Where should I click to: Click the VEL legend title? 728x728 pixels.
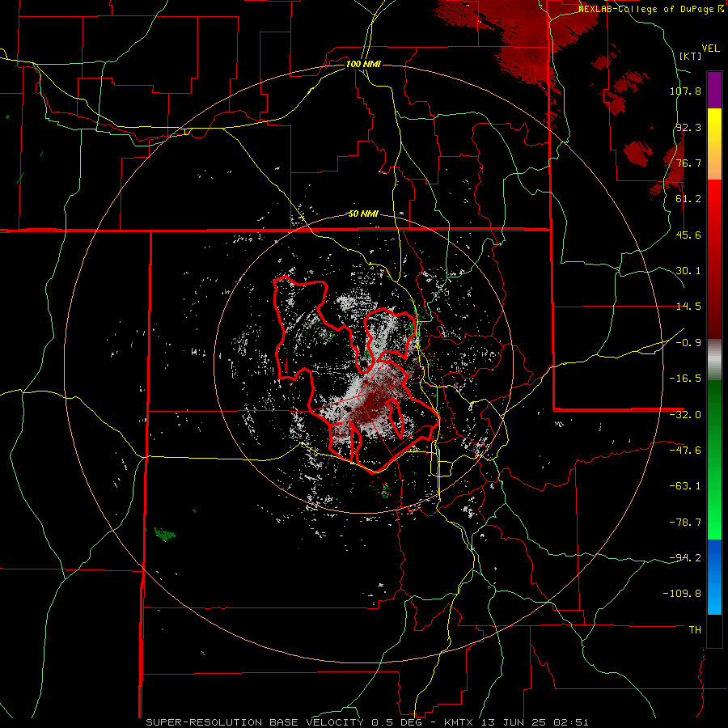pyautogui.click(x=710, y=49)
